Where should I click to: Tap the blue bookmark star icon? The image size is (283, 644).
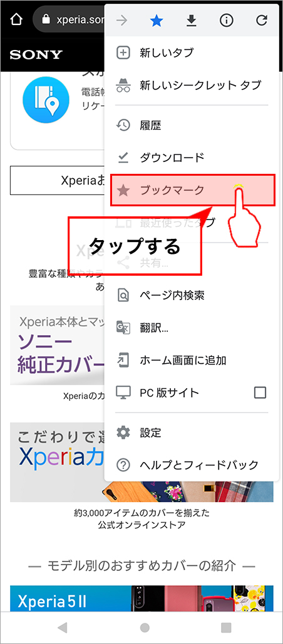[x=157, y=21]
